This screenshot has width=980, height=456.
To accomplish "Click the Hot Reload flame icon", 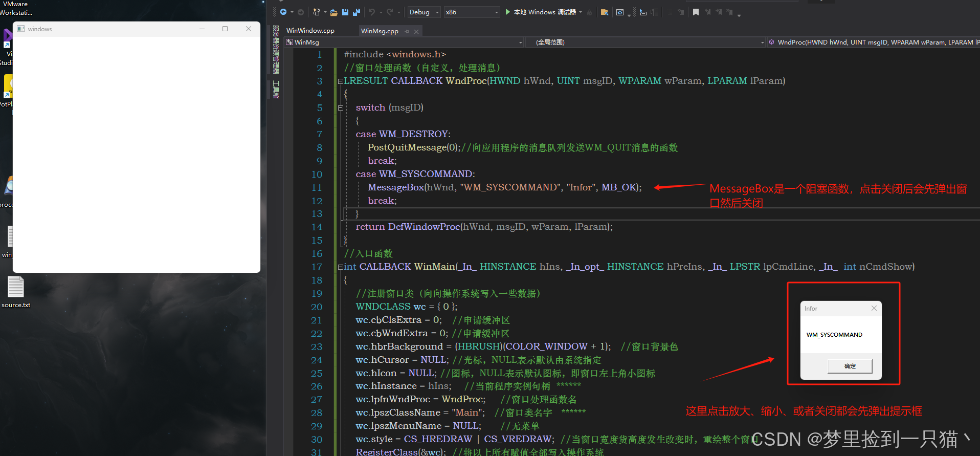I will click(589, 12).
